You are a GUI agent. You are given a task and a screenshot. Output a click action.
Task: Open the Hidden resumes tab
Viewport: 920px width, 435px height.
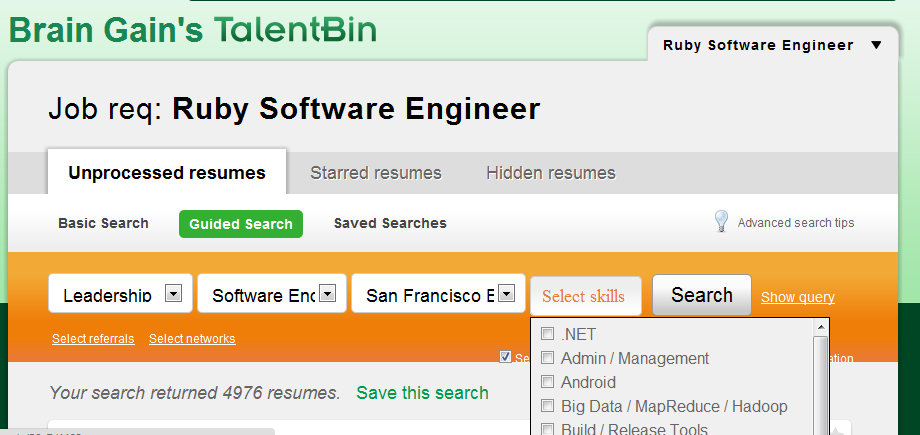[x=550, y=173]
